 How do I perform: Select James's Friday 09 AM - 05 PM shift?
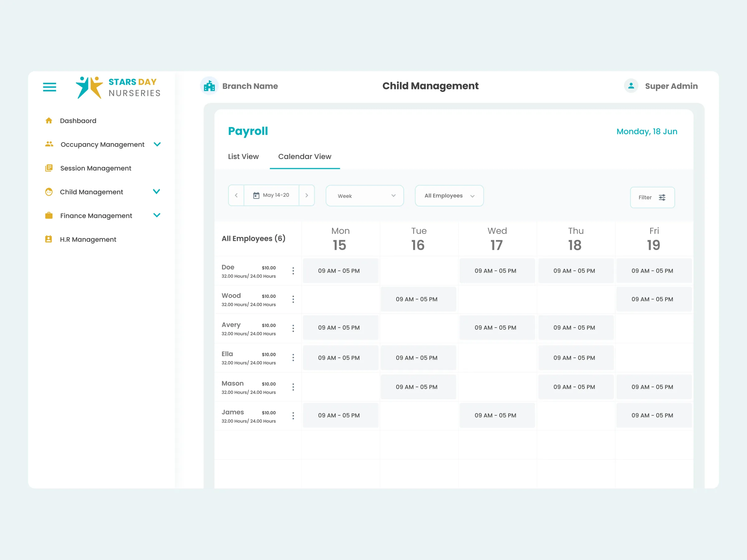[x=654, y=416]
